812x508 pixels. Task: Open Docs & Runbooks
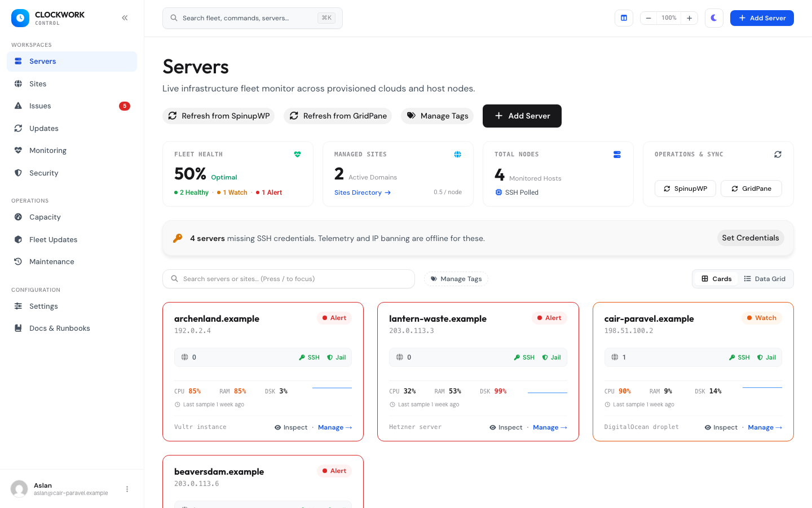point(72,329)
